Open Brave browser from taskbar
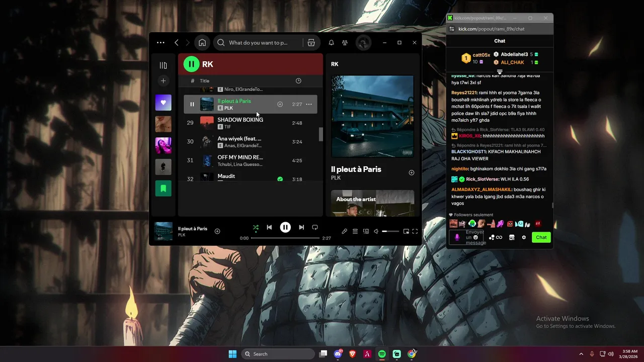The height and width of the screenshot is (362, 644). click(352, 354)
